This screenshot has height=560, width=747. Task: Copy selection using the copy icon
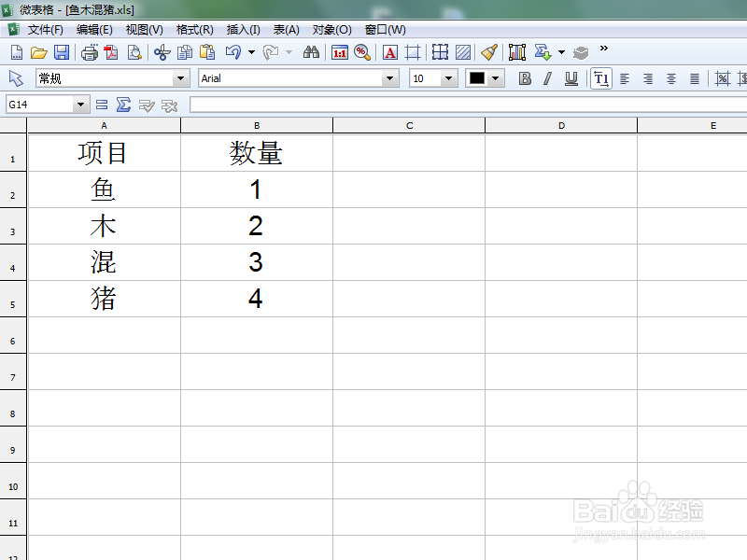point(184,52)
